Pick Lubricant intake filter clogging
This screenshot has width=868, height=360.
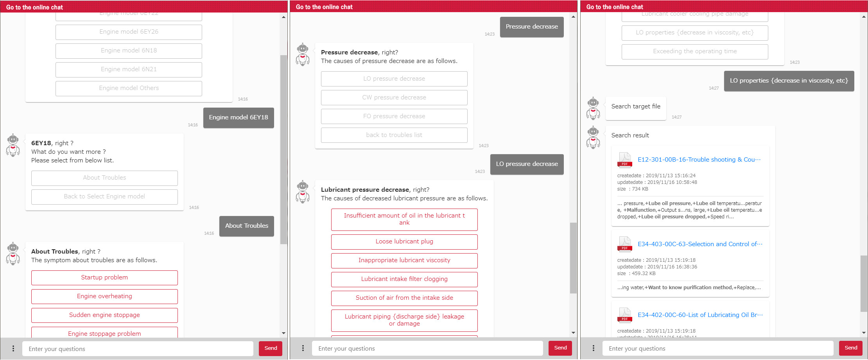tap(404, 279)
